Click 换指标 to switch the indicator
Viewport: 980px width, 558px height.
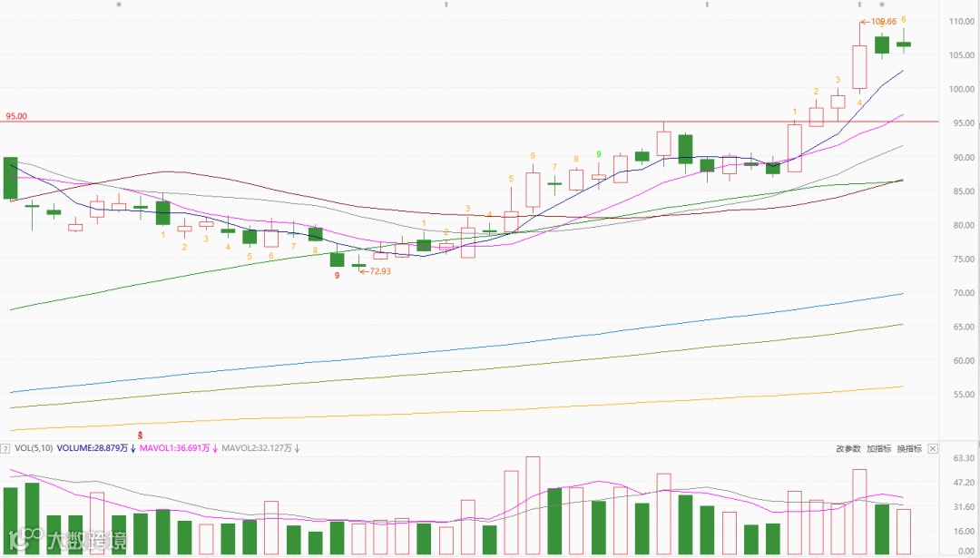pyautogui.click(x=909, y=448)
